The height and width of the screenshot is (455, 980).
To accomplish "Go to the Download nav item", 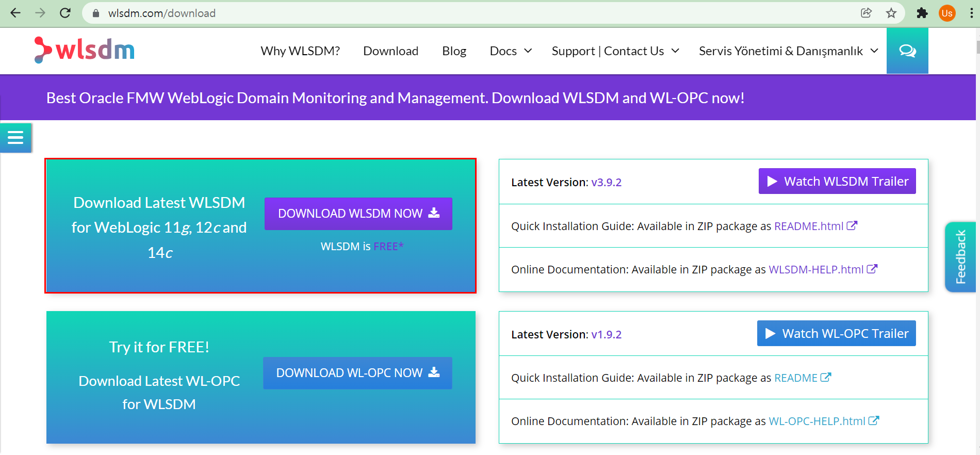I will pyautogui.click(x=390, y=51).
